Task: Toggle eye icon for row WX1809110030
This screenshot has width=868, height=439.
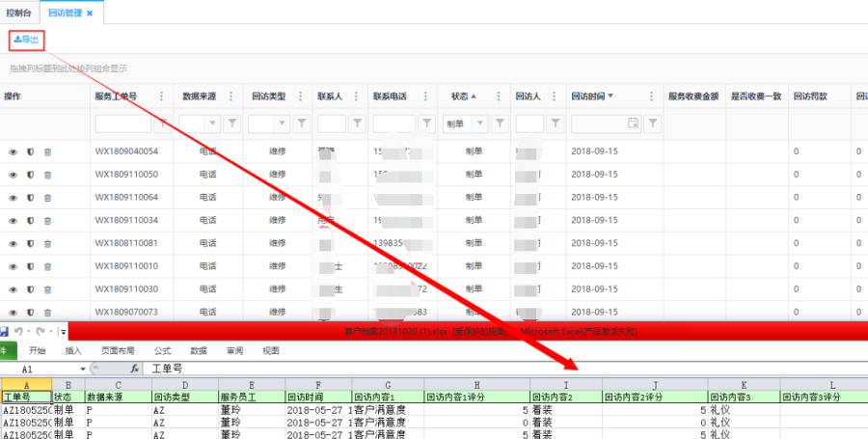Action: [14, 289]
